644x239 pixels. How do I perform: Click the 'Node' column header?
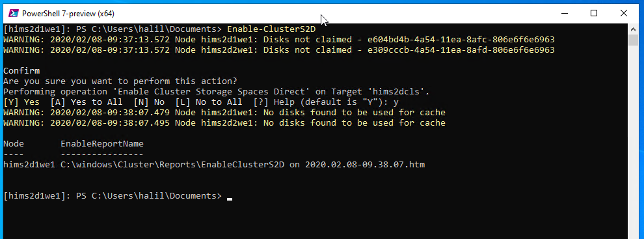coord(14,144)
